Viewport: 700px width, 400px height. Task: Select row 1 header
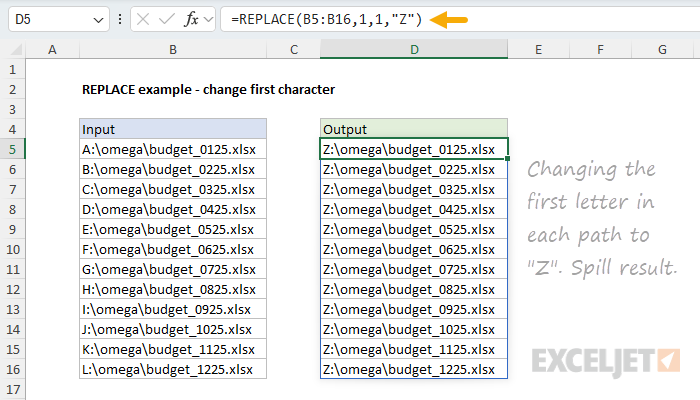12,69
